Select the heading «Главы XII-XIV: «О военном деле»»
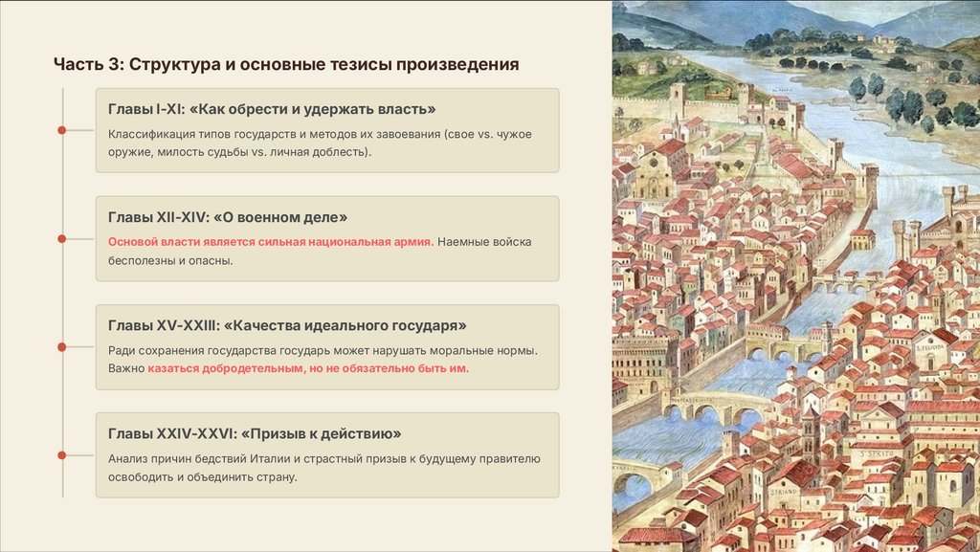This screenshot has height=552, width=980. [228, 217]
